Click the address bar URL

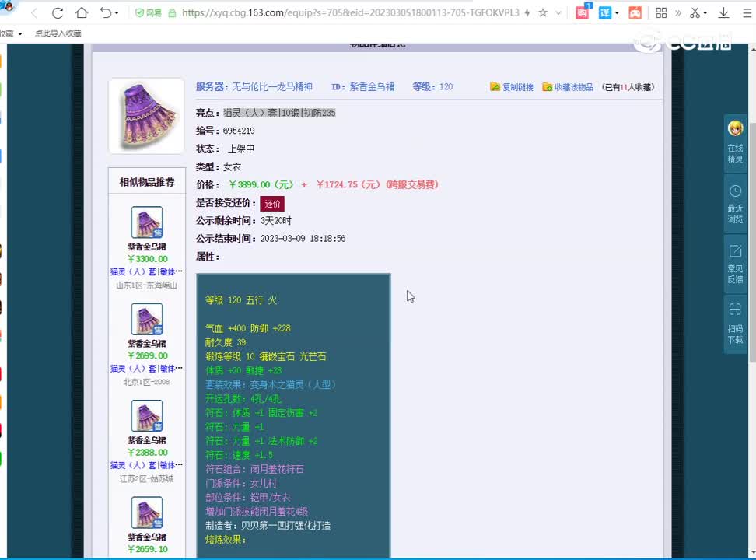pos(350,13)
